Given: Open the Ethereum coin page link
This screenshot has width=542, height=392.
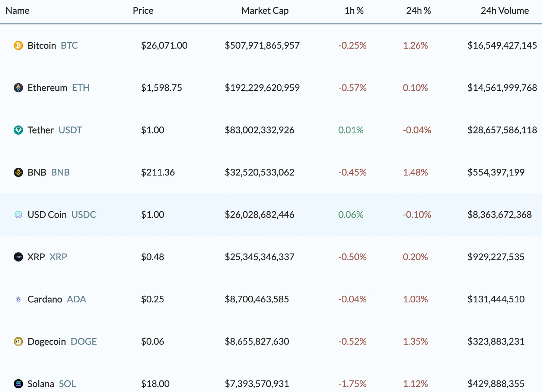Looking at the screenshot, I should click(x=47, y=88).
